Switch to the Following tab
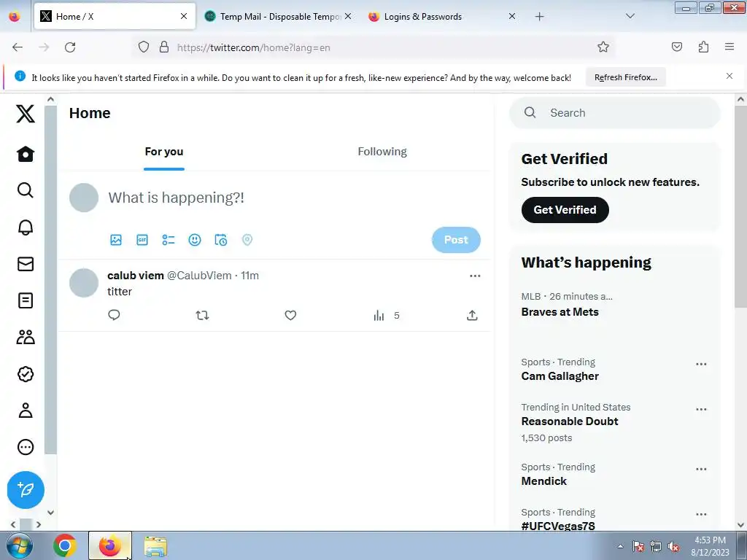 (382, 152)
